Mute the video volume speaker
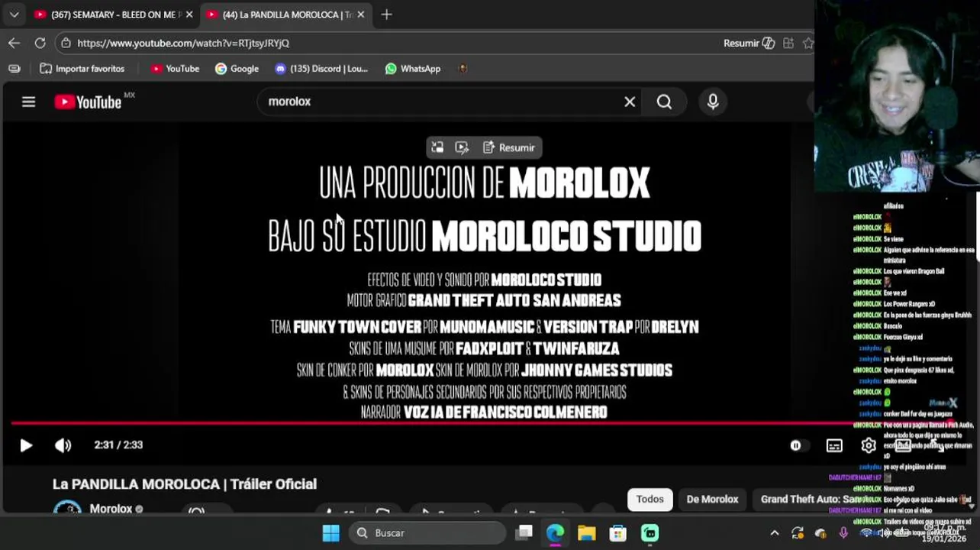Screen dimensions: 980x550 63,445
